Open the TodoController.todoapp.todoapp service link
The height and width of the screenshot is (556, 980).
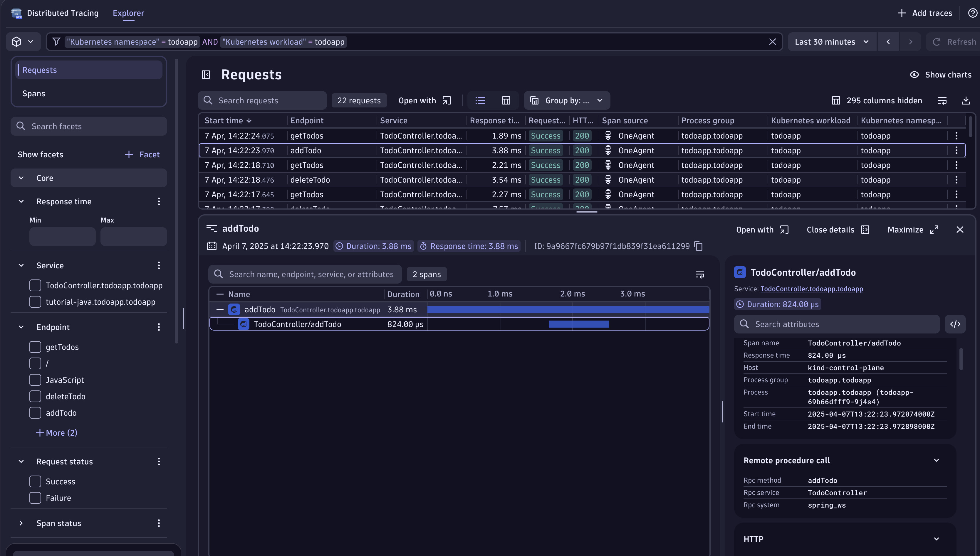tap(811, 289)
